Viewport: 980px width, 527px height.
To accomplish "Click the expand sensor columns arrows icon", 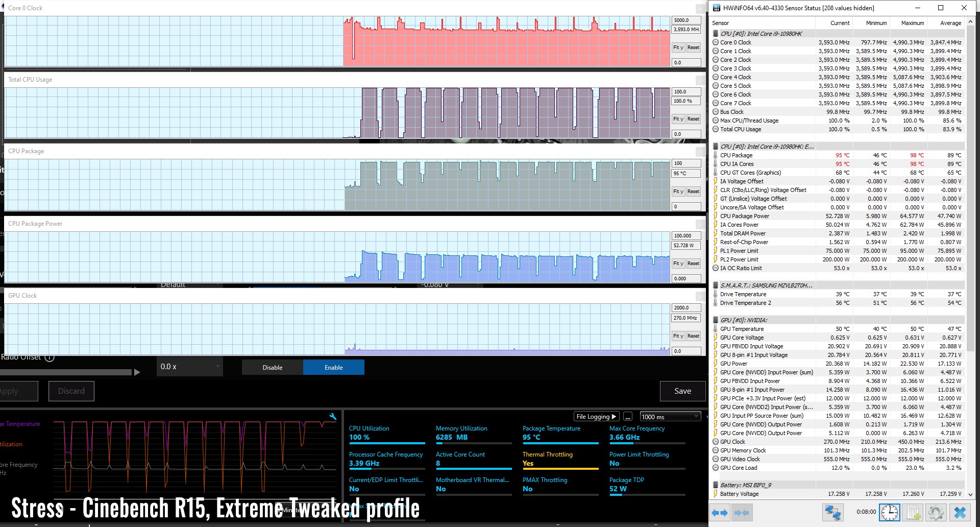I will pyautogui.click(x=720, y=512).
